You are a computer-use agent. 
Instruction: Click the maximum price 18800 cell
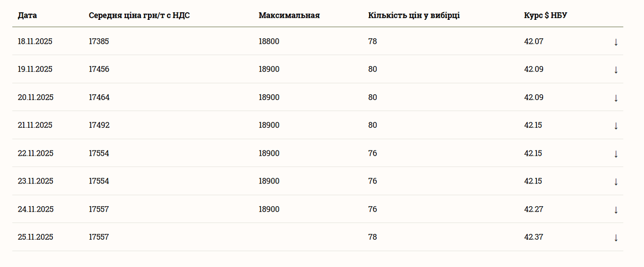pos(269,42)
